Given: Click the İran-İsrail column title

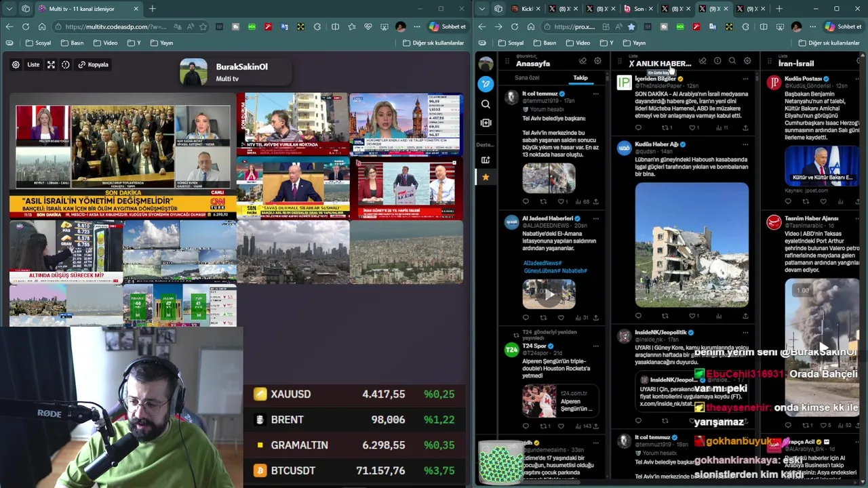Looking at the screenshot, I should coord(796,64).
